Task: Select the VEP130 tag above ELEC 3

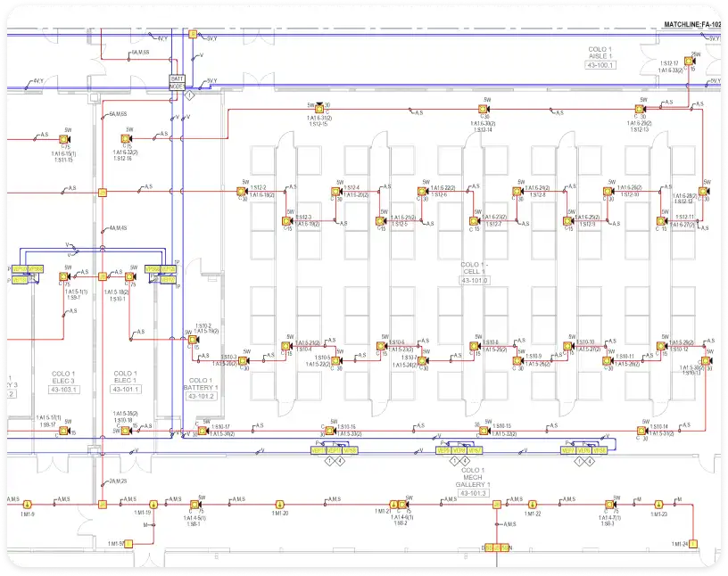Action: tap(19, 268)
